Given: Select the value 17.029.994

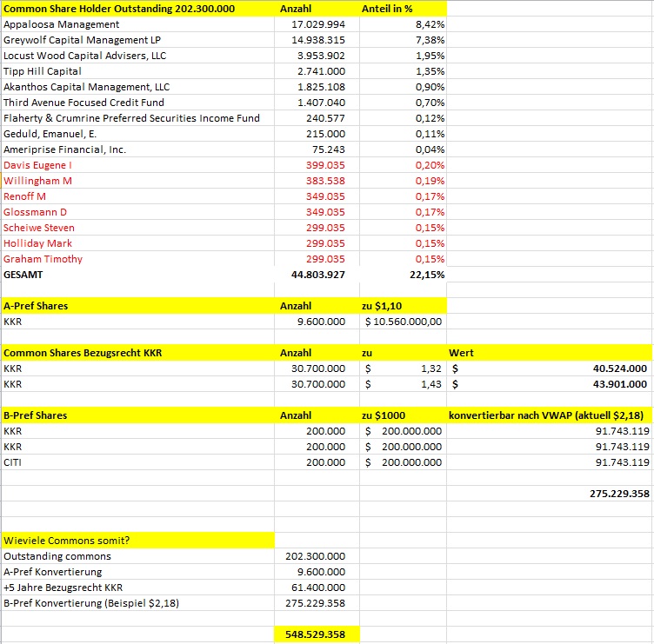Looking at the screenshot, I should click(317, 24).
